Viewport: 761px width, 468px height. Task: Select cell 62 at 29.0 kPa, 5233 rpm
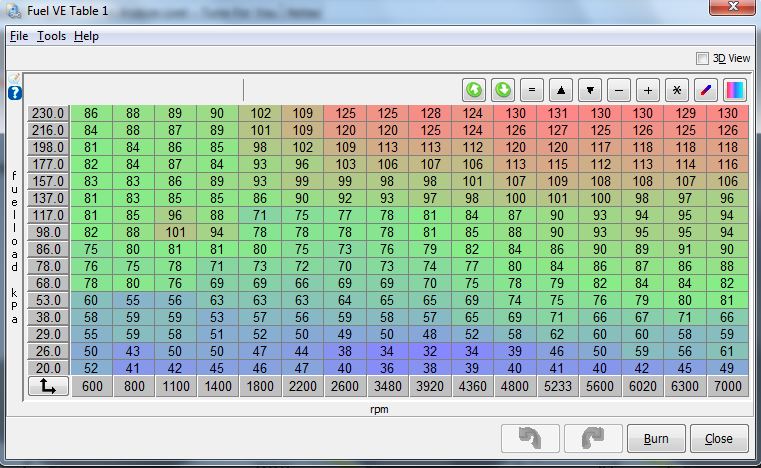point(558,334)
